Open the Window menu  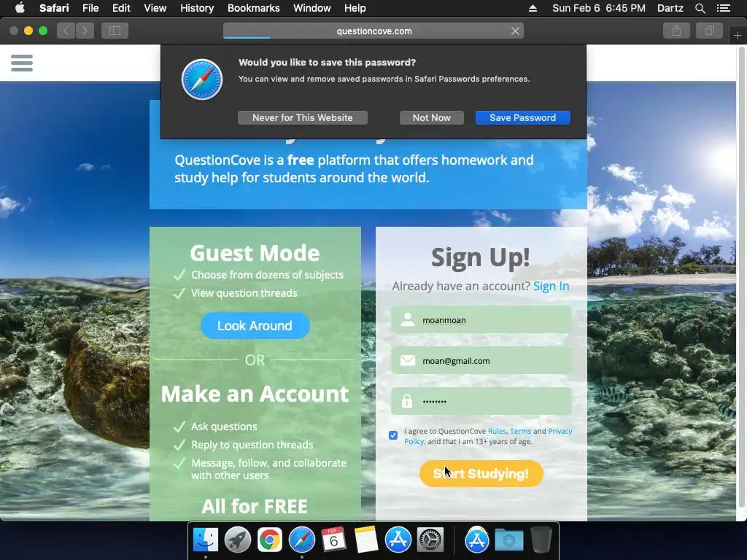(312, 8)
